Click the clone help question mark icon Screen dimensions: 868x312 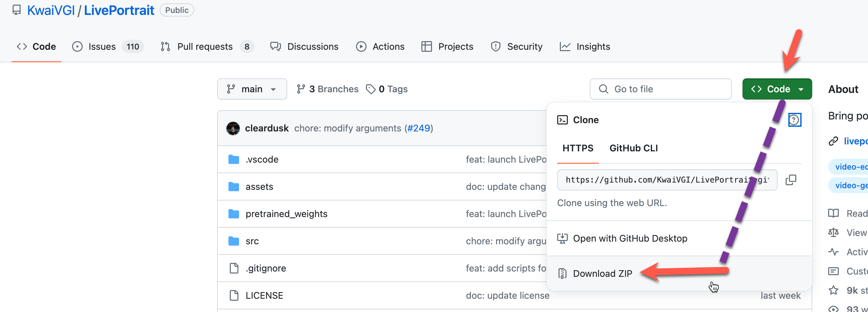pyautogui.click(x=795, y=120)
